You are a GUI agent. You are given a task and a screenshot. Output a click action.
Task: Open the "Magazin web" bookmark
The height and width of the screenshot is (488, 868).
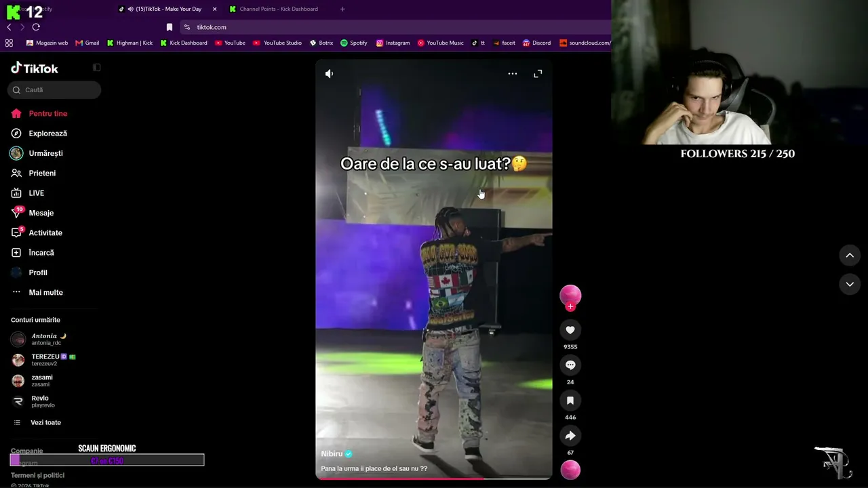pos(47,43)
